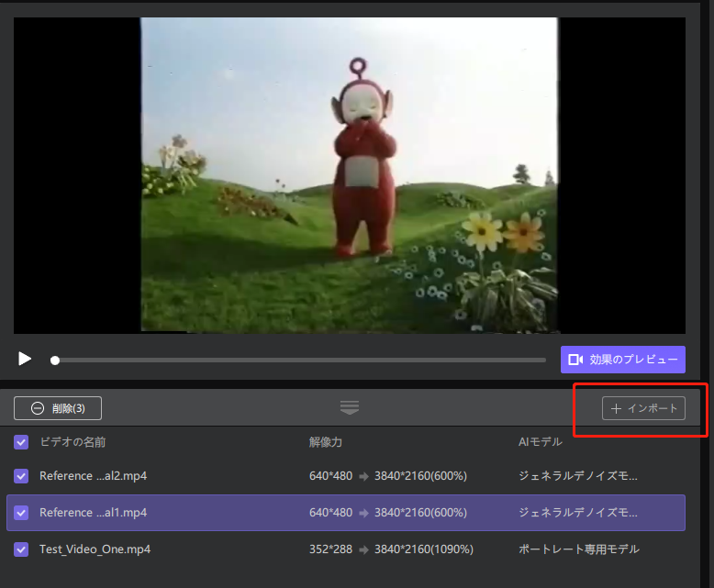
Task: Uncheck the Test_Video_One.mp4 checkbox
Action: coord(21,549)
